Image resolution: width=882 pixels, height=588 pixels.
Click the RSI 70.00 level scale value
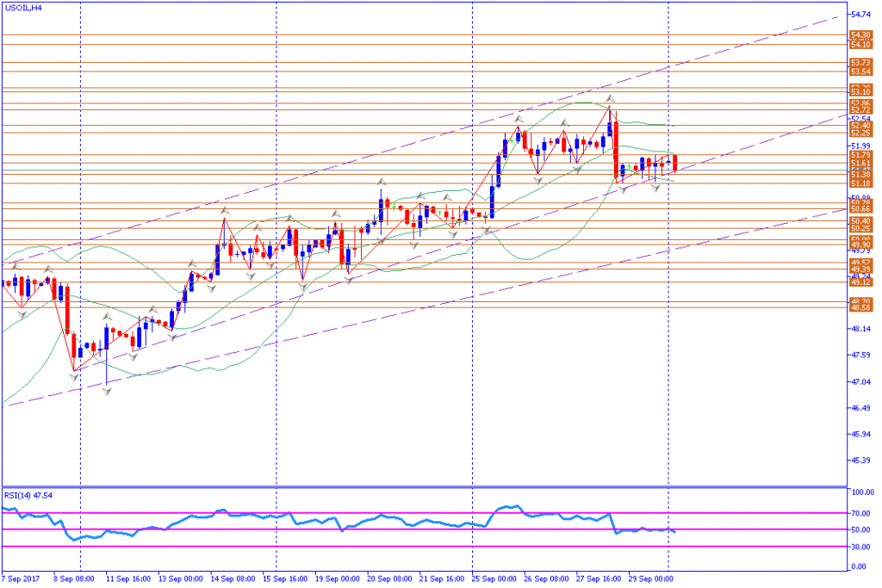pos(860,513)
